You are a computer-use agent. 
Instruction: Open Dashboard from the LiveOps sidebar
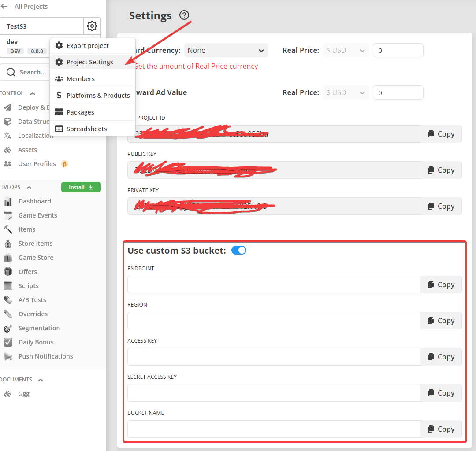tap(34, 201)
